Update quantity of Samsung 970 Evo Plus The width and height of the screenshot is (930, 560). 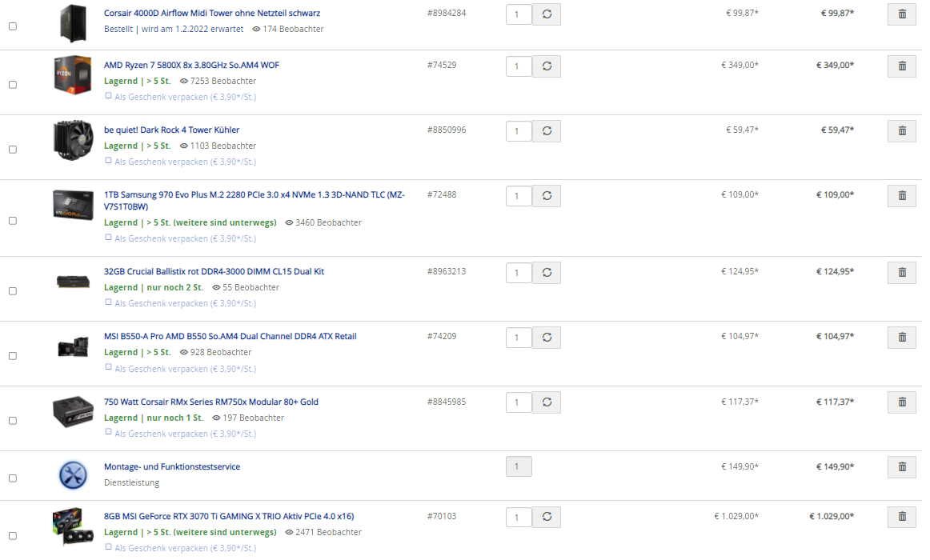coord(547,195)
